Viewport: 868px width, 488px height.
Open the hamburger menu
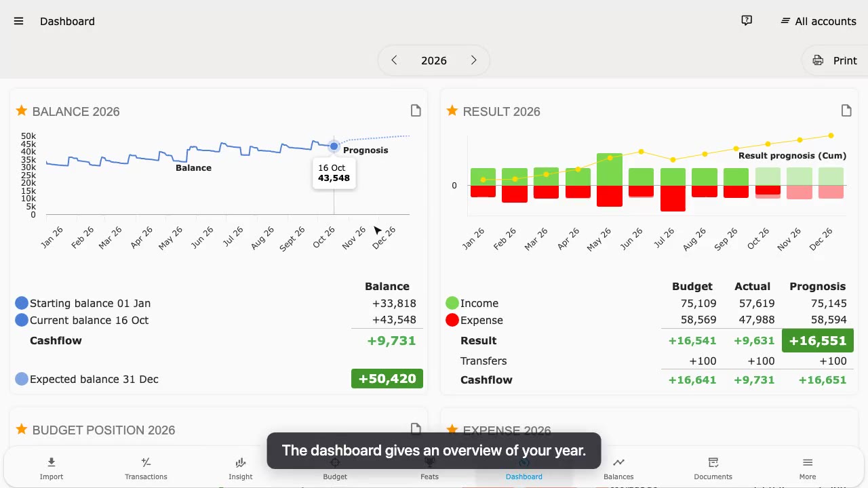18,21
